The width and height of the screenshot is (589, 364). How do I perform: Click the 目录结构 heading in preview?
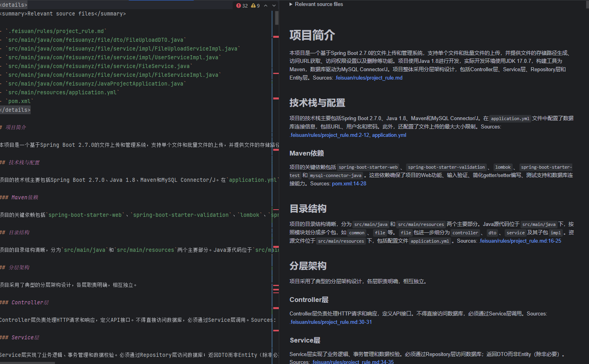[x=308, y=209]
